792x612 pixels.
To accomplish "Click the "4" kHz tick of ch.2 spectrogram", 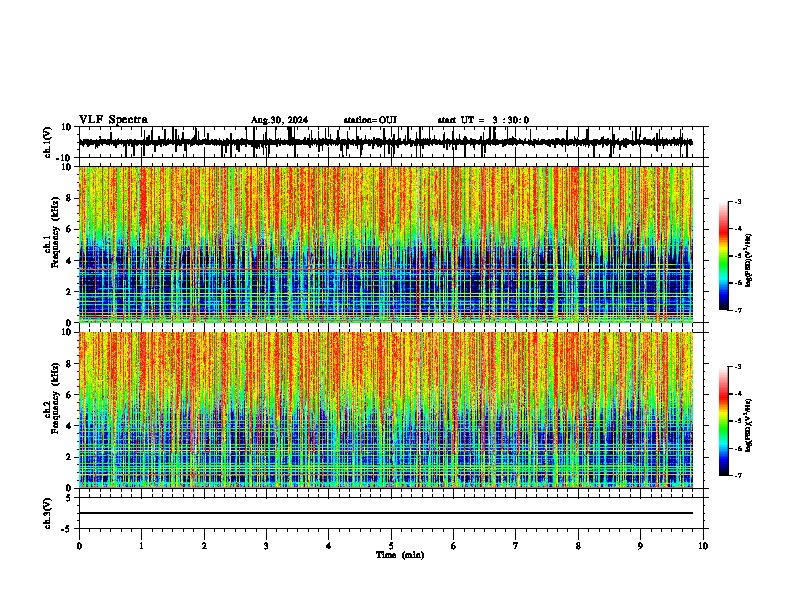I will point(69,426).
